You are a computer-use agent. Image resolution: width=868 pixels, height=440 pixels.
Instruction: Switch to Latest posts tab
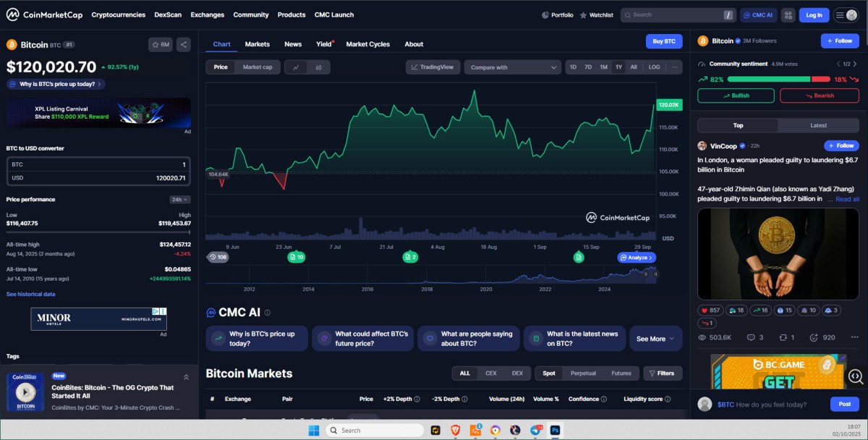click(818, 125)
